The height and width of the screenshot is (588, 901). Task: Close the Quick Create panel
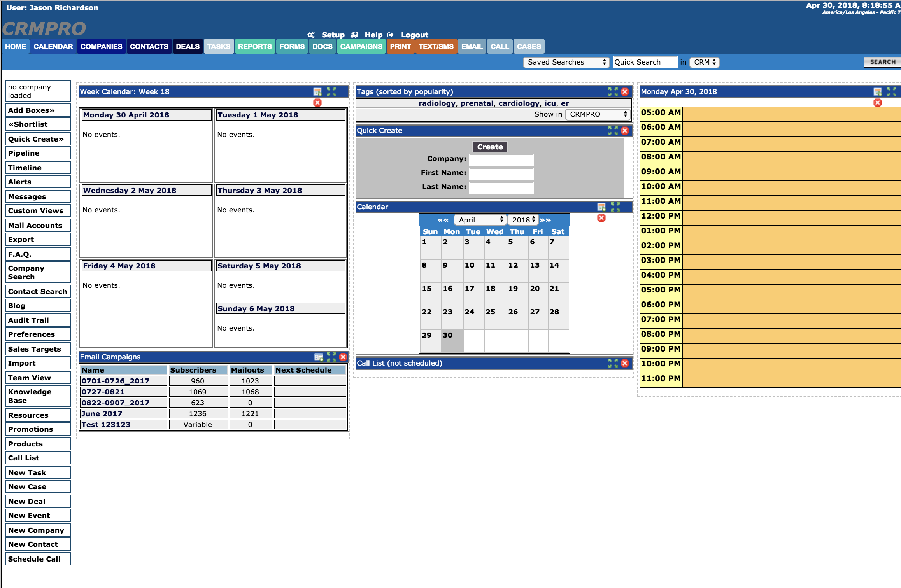pyautogui.click(x=625, y=131)
